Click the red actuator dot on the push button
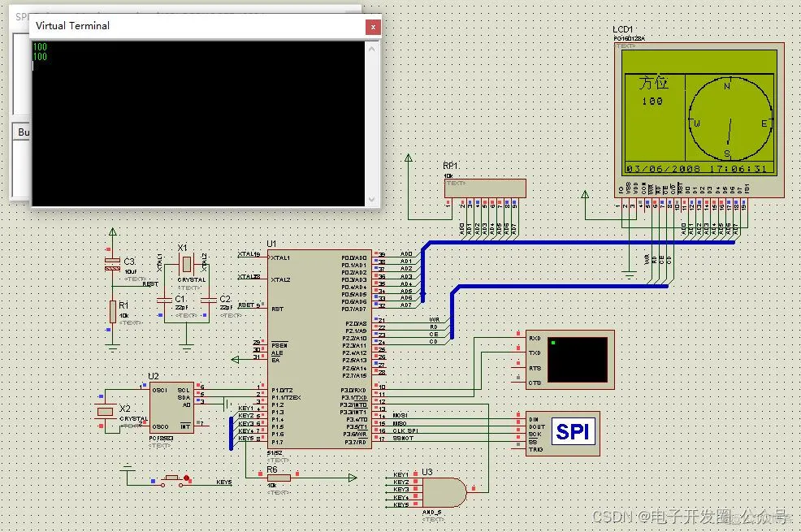The height and width of the screenshot is (532, 801). 187,478
